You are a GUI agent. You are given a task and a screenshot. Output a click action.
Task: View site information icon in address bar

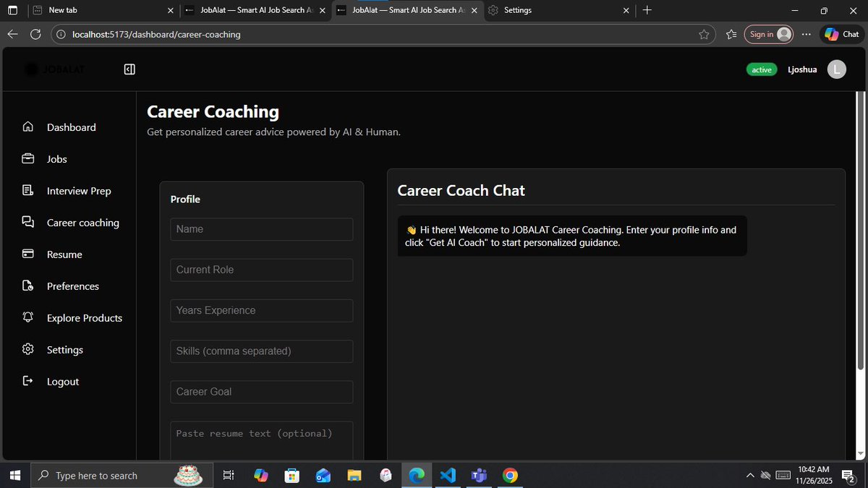coord(61,34)
